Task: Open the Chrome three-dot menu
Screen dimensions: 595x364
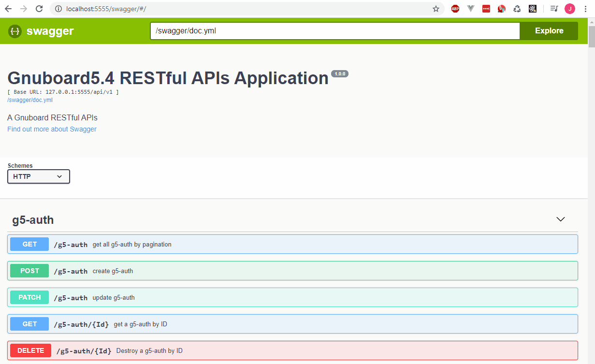Action: coord(585,9)
